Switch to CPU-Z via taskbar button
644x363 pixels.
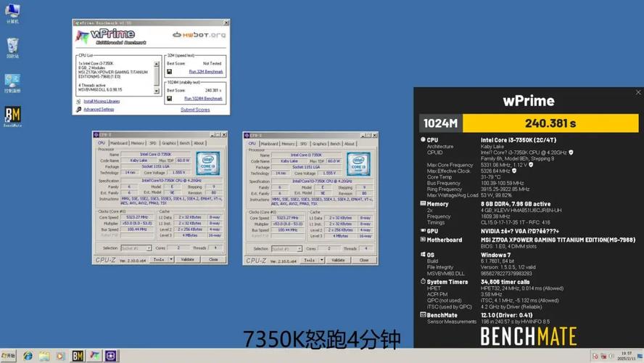click(x=111, y=356)
